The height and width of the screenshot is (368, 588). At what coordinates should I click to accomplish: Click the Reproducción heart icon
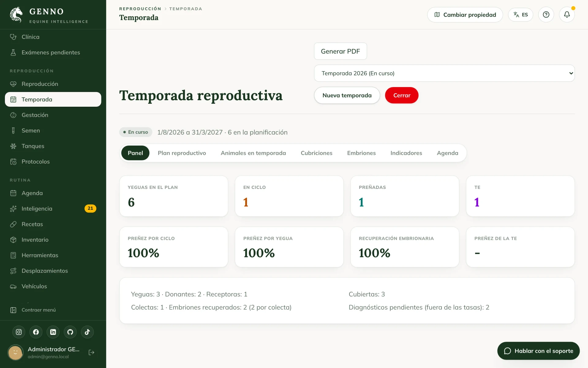coord(13,84)
